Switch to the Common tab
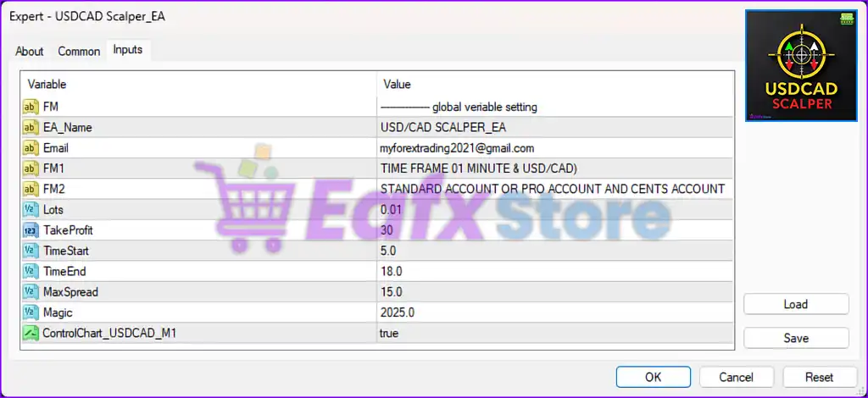This screenshot has height=398, width=868. pyautogui.click(x=79, y=52)
